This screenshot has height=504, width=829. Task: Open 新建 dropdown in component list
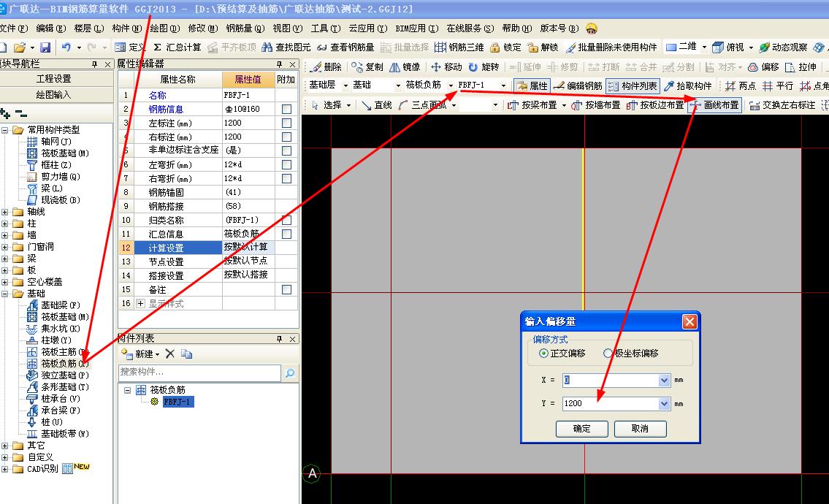(158, 354)
